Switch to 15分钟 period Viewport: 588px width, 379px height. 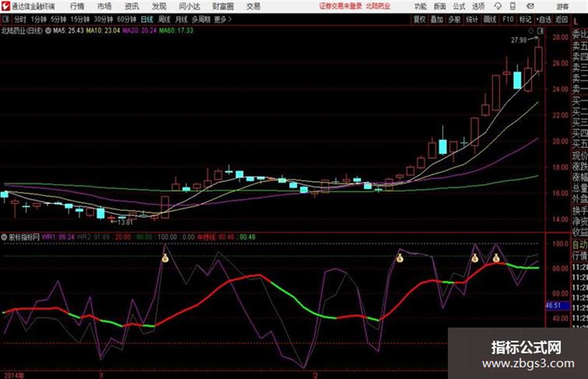[x=80, y=19]
